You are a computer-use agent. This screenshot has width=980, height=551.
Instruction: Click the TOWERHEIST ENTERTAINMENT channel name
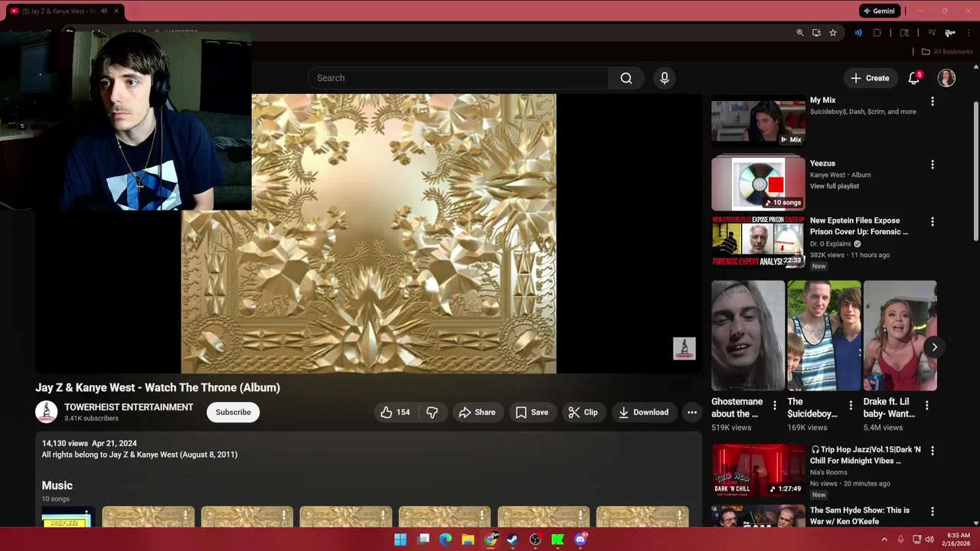(129, 407)
